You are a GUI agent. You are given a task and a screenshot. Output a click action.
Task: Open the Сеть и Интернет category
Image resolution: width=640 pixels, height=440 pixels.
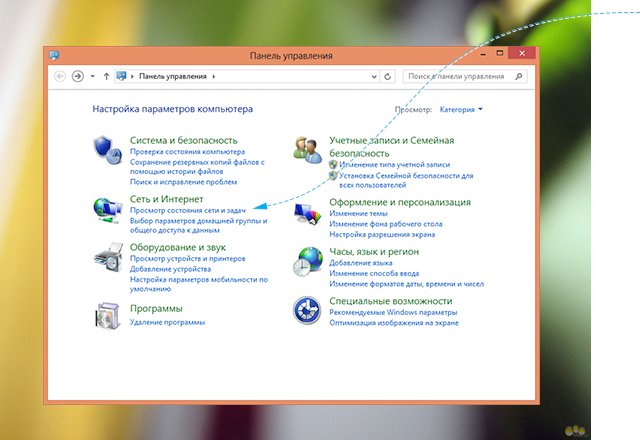coord(167,199)
